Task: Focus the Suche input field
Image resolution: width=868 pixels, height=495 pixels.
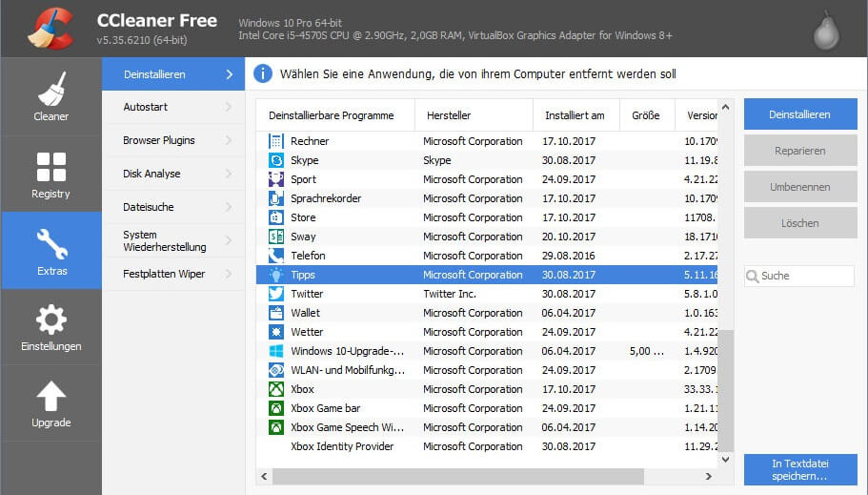Action: tap(799, 276)
